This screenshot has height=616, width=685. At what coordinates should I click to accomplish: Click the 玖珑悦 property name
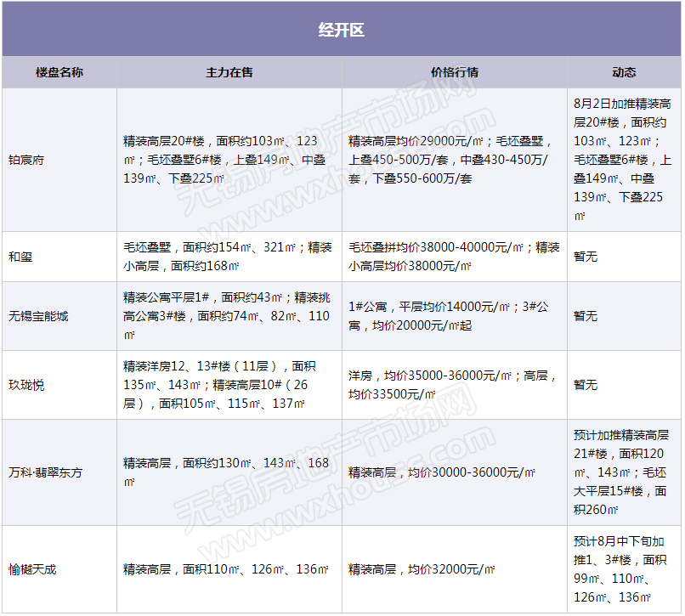[26, 385]
